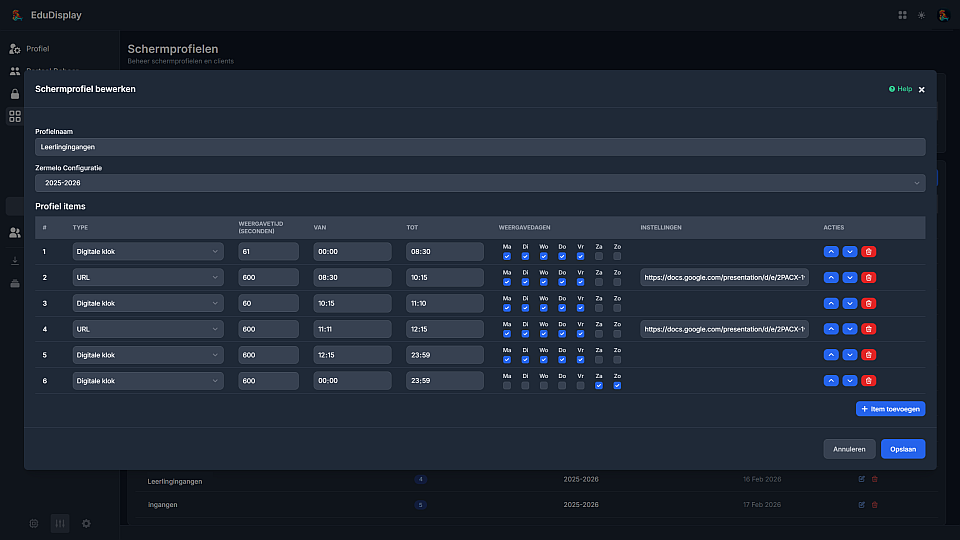Click Opslaan to save profile
The height and width of the screenshot is (540, 960).
[x=902, y=449]
